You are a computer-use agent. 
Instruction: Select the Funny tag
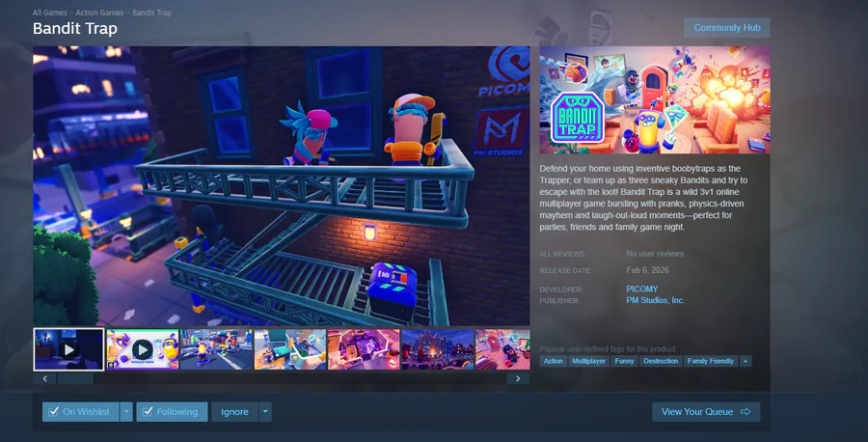pos(624,361)
